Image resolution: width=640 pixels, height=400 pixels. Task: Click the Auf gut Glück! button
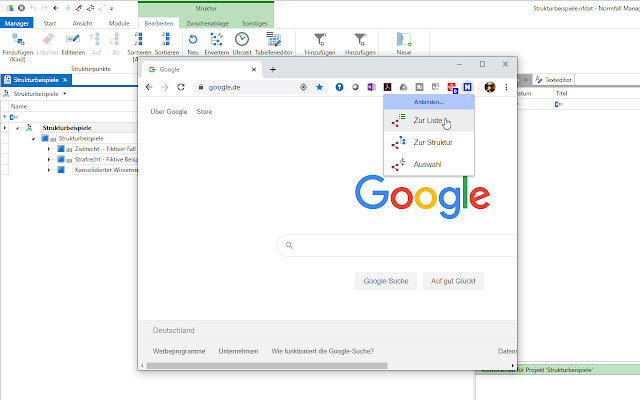453,281
